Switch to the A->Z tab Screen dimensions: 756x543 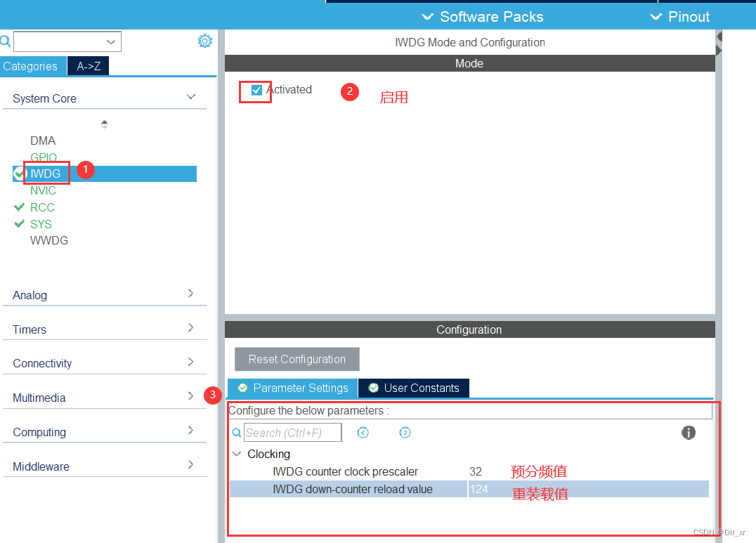(89, 66)
